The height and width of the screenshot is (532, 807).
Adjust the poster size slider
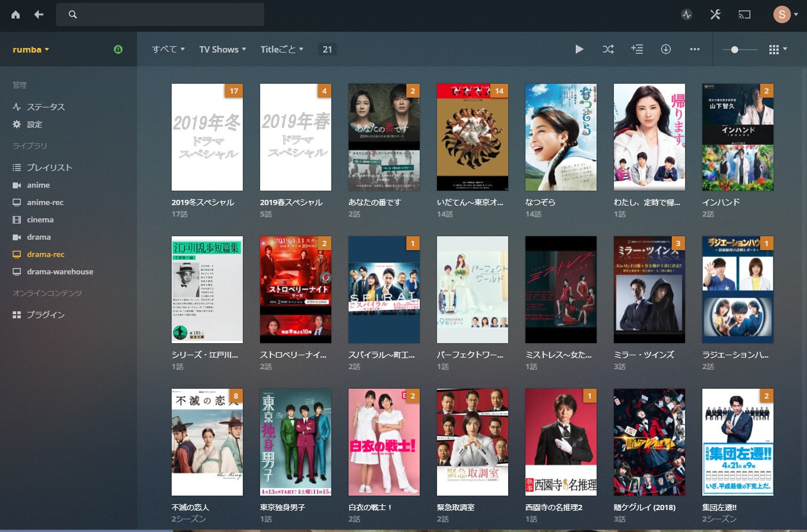[741, 50]
